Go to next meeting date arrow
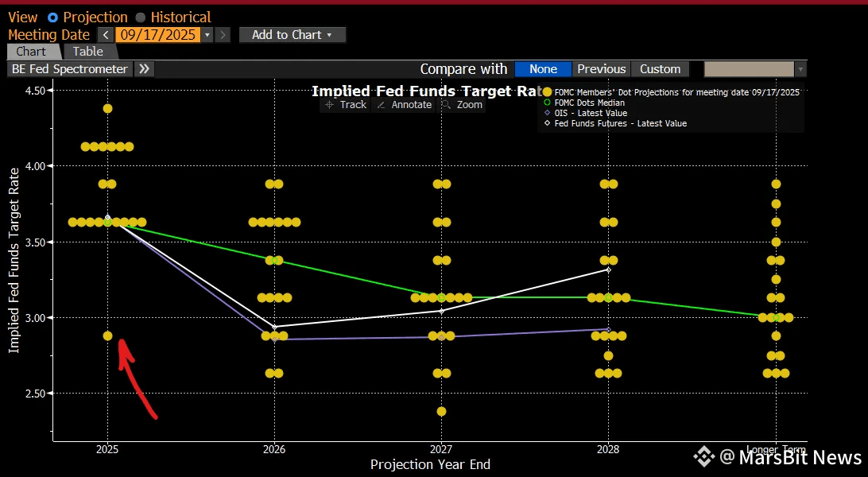This screenshot has width=868, height=477. tap(223, 35)
